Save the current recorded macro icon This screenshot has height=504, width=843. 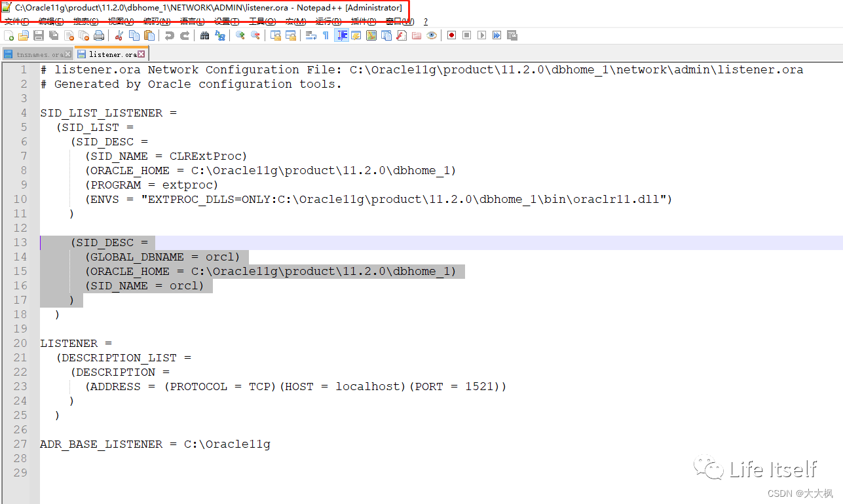tap(512, 35)
